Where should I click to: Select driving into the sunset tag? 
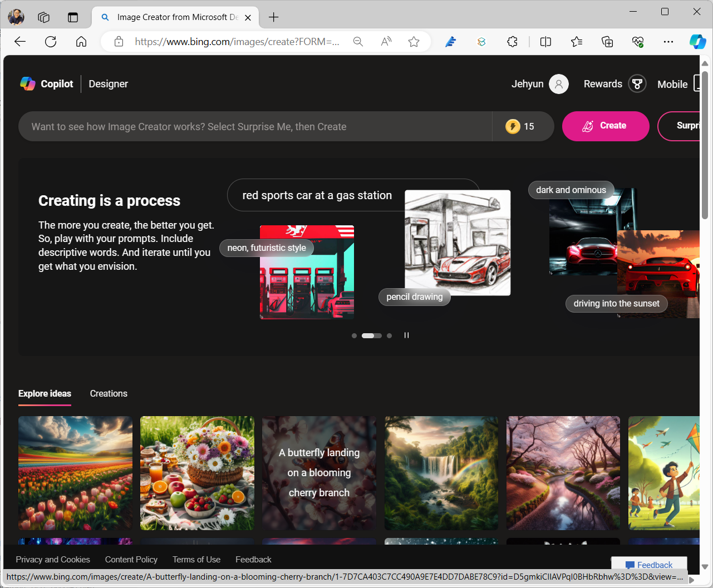click(617, 304)
